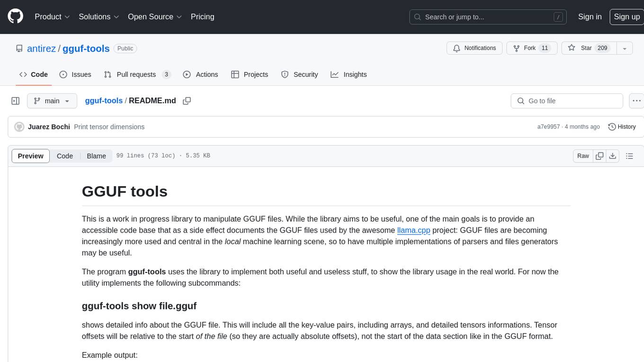Expand the Open Source menu
The image size is (644, 362).
155,17
